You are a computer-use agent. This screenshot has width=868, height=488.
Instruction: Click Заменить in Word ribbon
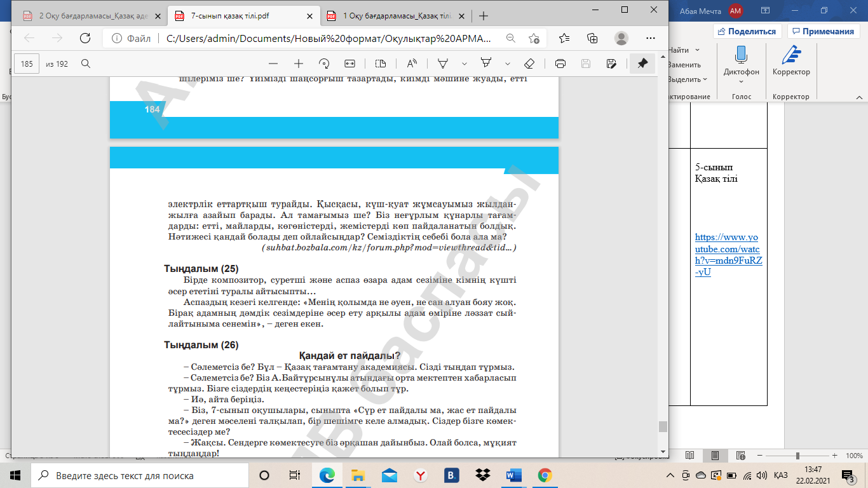click(x=684, y=65)
